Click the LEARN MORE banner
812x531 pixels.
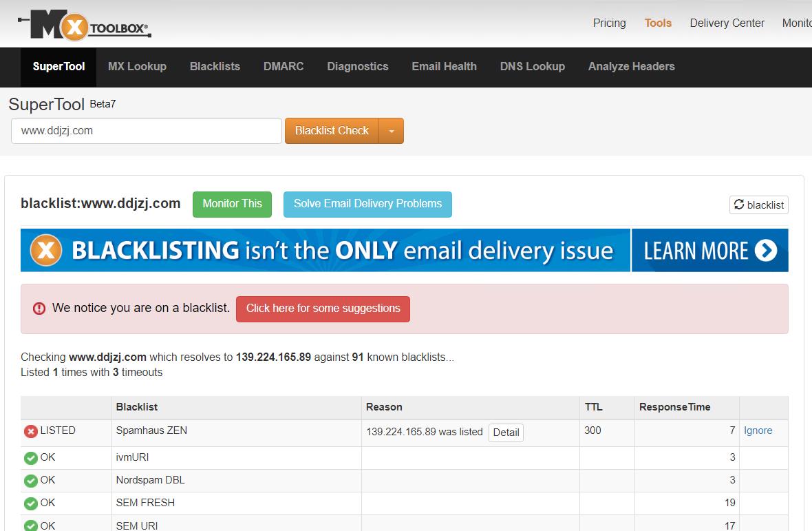pos(710,251)
